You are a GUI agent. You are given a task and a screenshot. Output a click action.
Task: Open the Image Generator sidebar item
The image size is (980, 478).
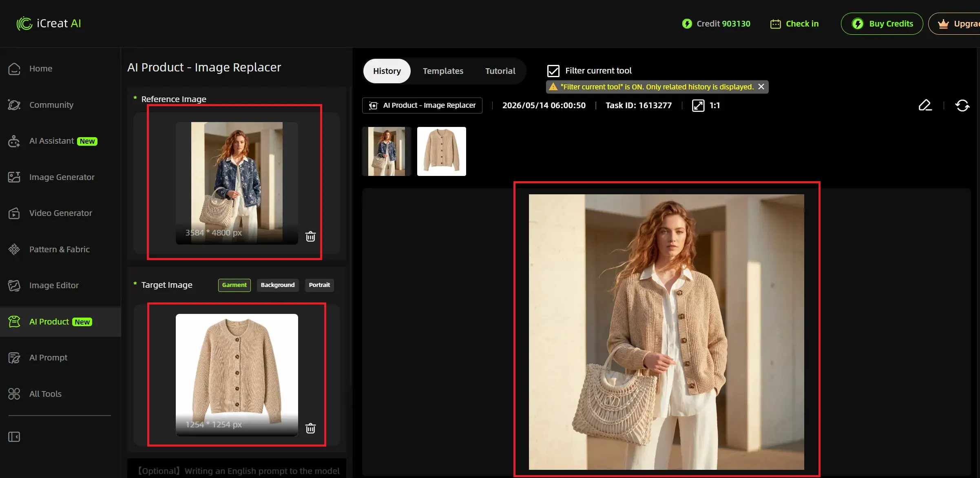(x=60, y=177)
